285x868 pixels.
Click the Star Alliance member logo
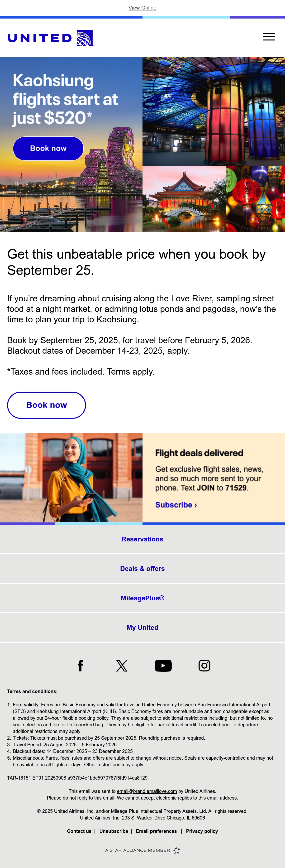tap(142, 850)
